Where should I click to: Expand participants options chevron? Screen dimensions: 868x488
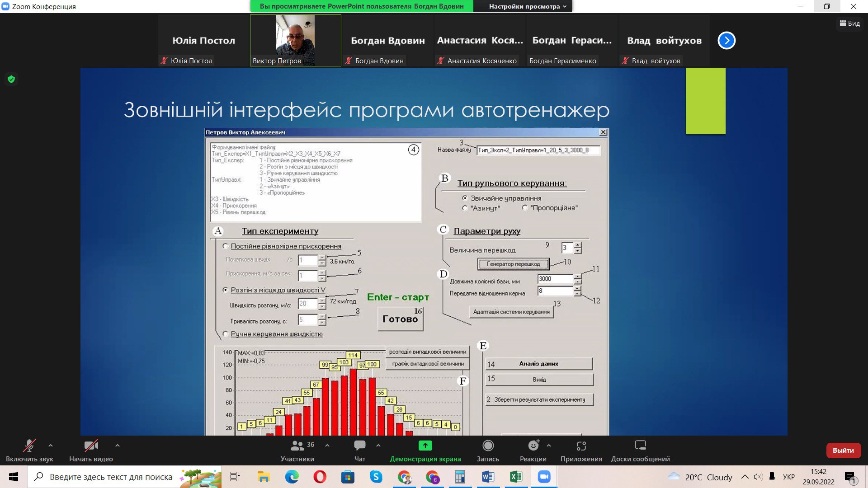point(327,446)
